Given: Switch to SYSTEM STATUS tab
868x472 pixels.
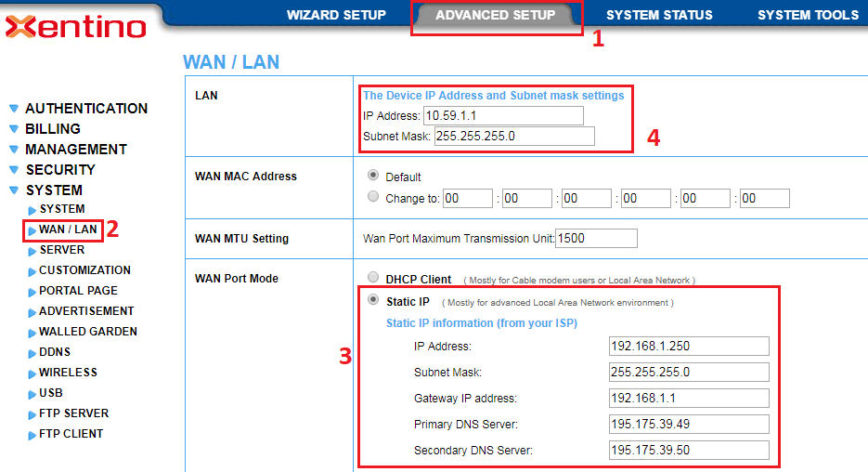Looking at the screenshot, I should point(659,16).
